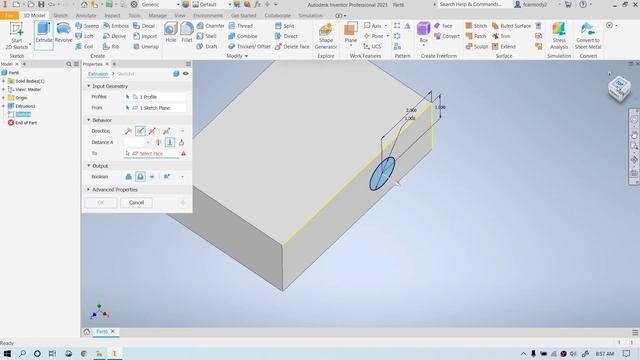
Task: Choose the Loft tool
Action: click(x=84, y=36)
